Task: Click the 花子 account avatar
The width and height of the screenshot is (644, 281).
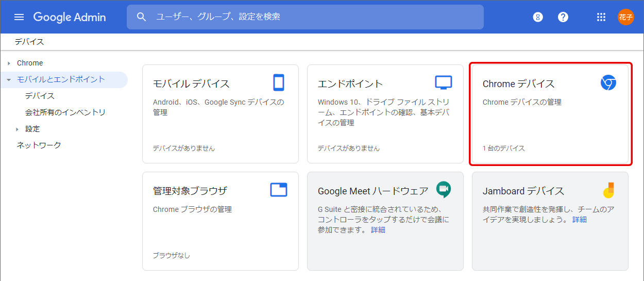Action: (x=625, y=17)
